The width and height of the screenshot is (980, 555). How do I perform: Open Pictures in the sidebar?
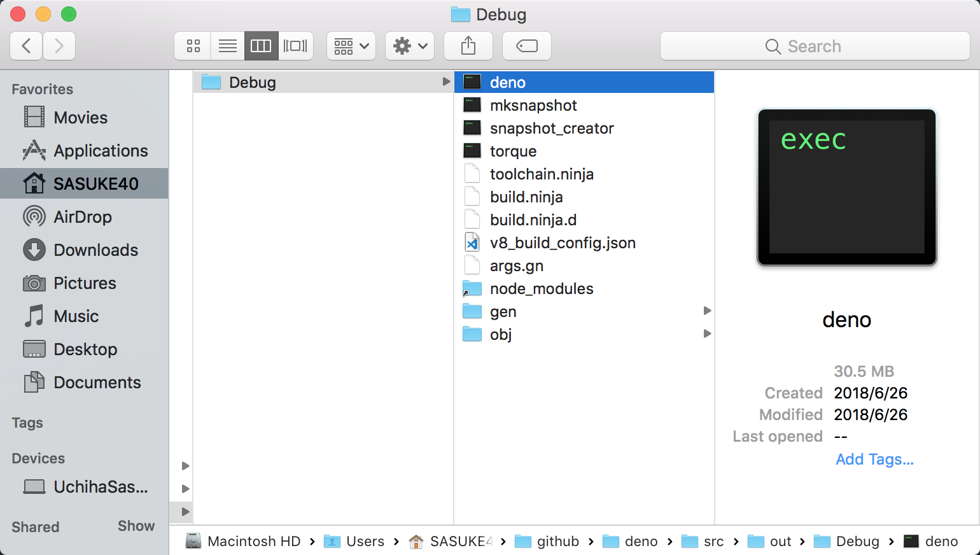84,283
